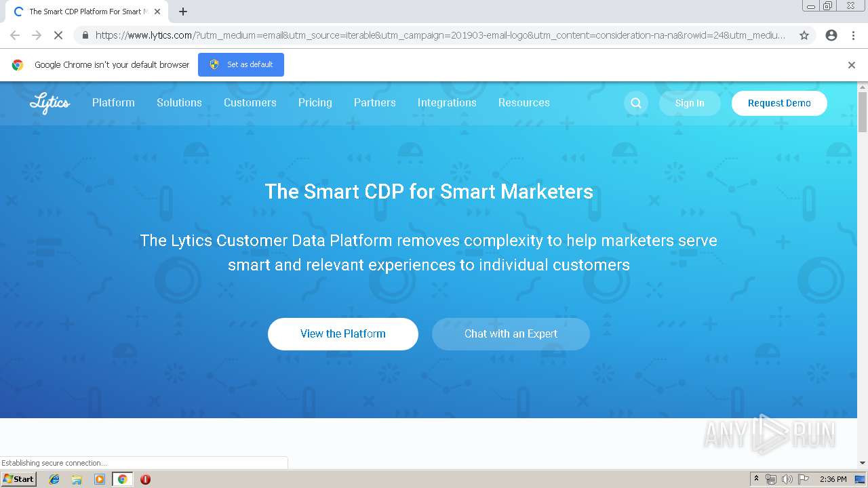
Task: Open the Chrome profile avatar icon
Action: pos(831,35)
